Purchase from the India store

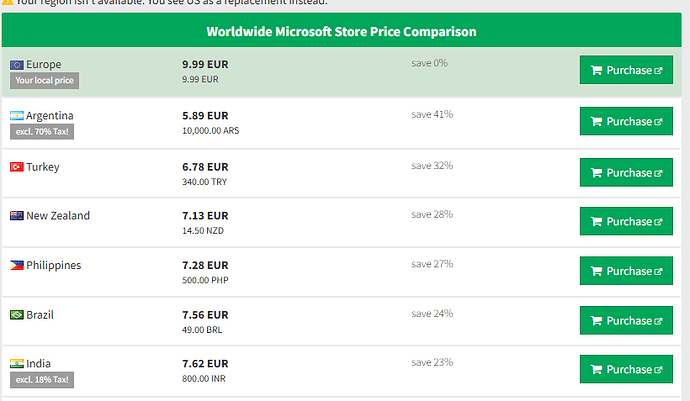626,370
